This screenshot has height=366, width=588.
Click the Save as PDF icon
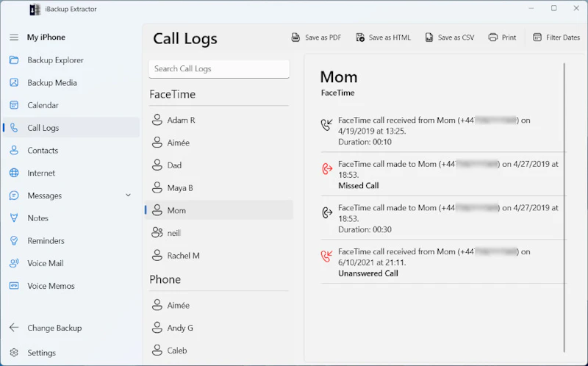coord(296,37)
